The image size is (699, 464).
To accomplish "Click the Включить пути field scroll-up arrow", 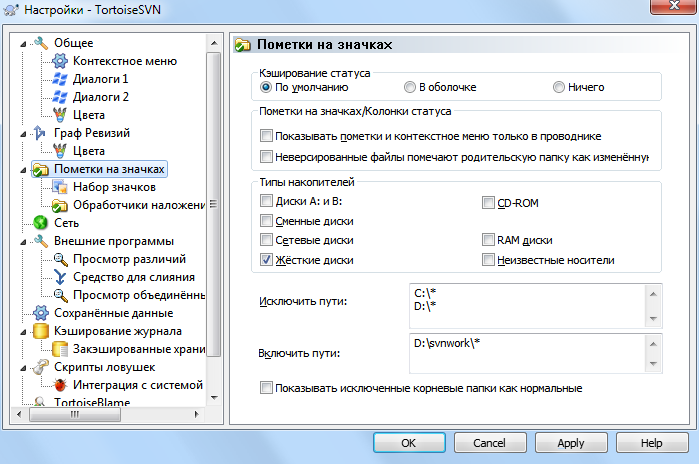I will (653, 344).
